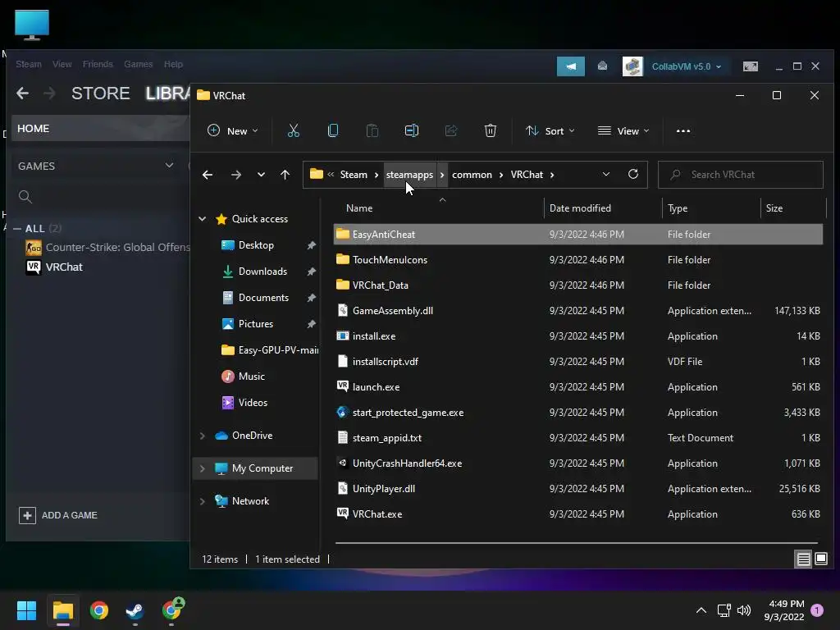
Task: Click Steam library search magnifier icon
Action: (x=25, y=197)
